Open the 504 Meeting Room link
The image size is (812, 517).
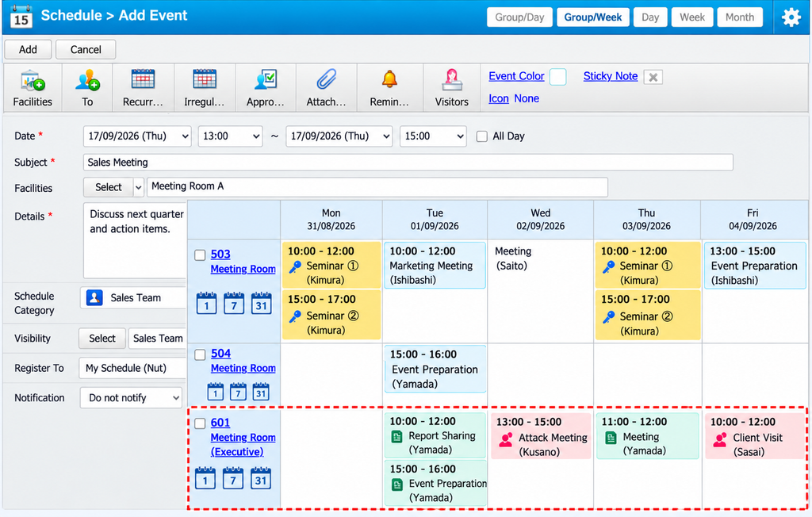click(x=243, y=361)
